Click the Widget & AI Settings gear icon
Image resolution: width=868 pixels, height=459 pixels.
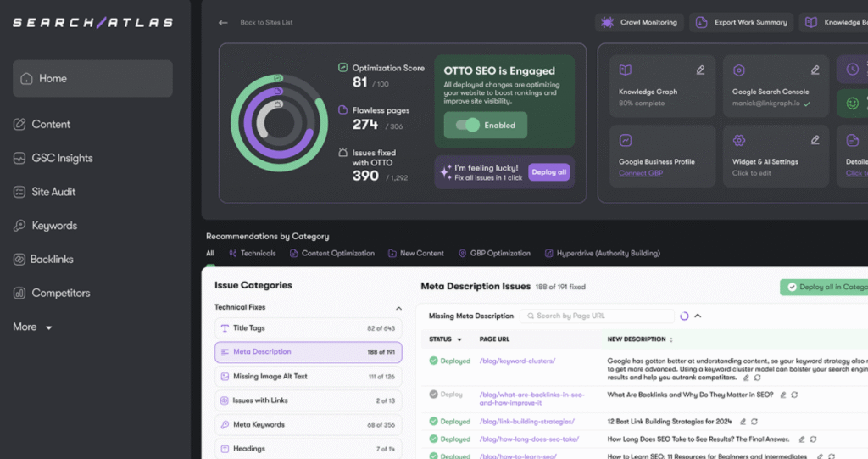pos(739,140)
